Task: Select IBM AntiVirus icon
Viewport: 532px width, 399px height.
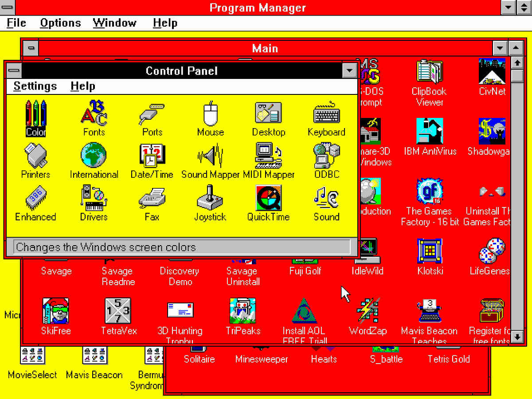Action: 430,131
